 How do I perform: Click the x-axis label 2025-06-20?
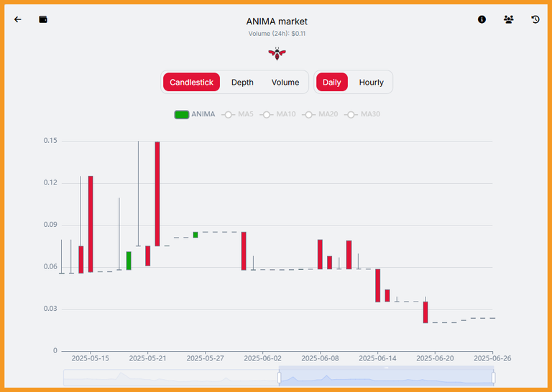[435, 358]
